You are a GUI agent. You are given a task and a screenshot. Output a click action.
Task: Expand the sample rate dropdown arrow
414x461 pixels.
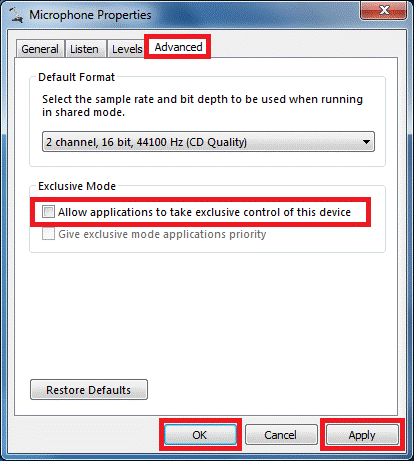(x=366, y=142)
